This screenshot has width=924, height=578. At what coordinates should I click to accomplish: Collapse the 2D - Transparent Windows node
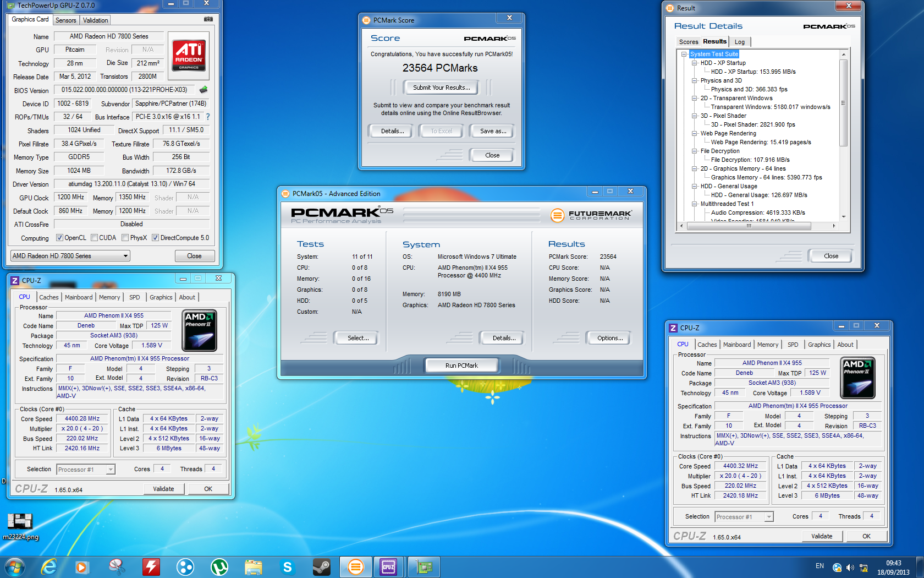click(x=694, y=98)
